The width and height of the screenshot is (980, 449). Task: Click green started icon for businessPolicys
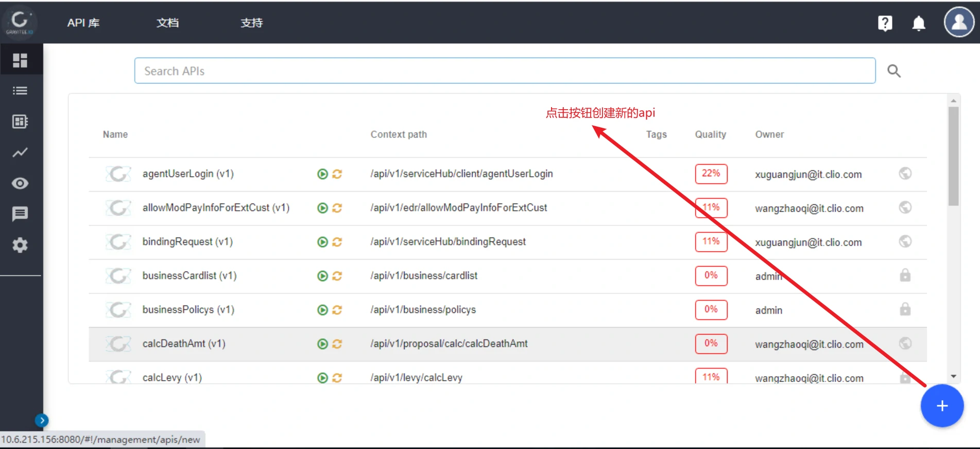click(322, 310)
